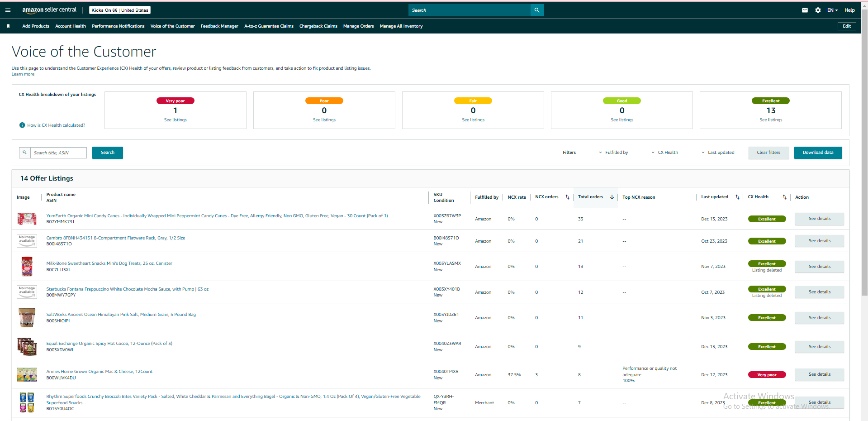Screen dimensions: 868x421
Task: Click ASIN B07YMMK73J text
Action: pyautogui.click(x=60, y=222)
